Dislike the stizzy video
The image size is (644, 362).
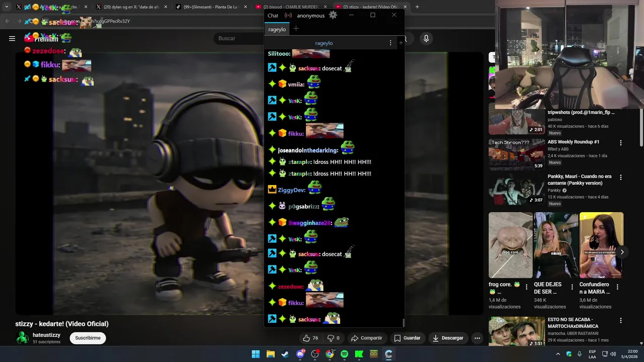tap(334, 338)
